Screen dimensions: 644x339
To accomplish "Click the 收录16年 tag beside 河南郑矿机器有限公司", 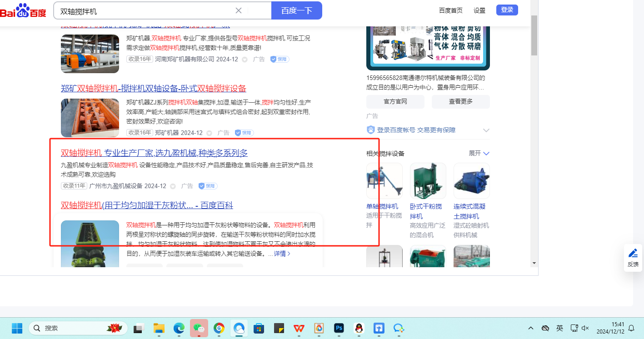I will point(140,59).
